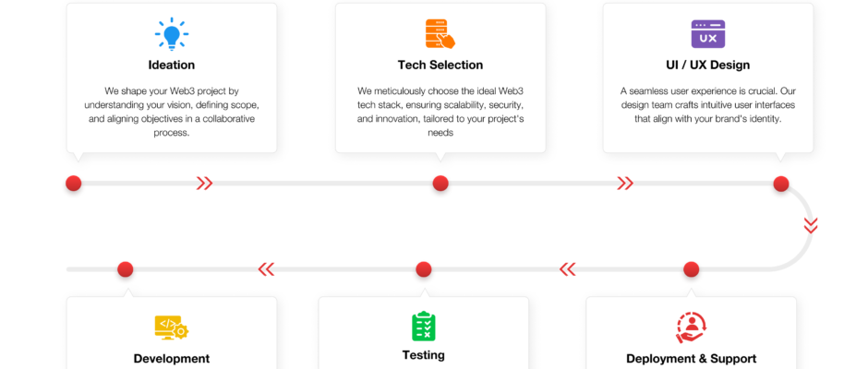Click the purple UX window icon
The height and width of the screenshot is (369, 868).
tap(708, 34)
